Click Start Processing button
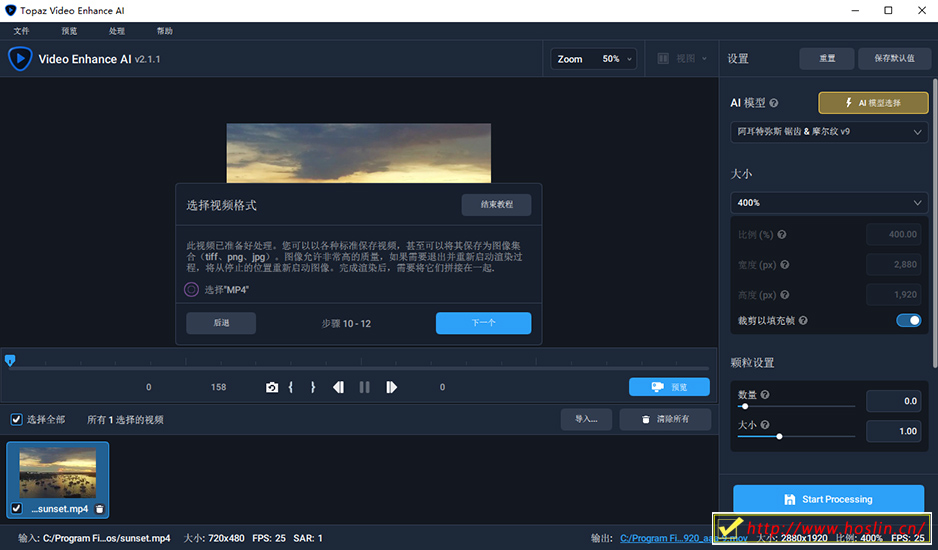The height and width of the screenshot is (550, 938). click(829, 499)
